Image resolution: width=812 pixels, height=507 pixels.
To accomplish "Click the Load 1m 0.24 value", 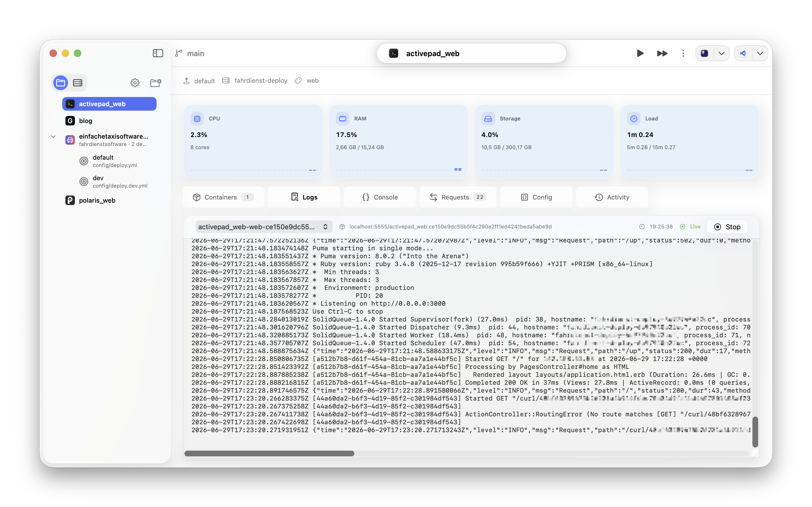I will coord(640,135).
